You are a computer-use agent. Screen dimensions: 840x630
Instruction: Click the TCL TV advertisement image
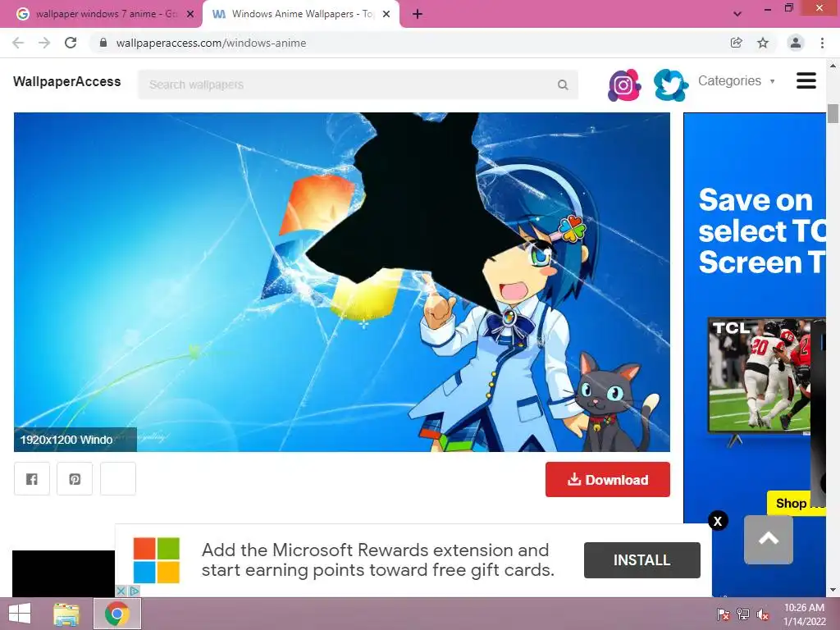click(x=759, y=377)
